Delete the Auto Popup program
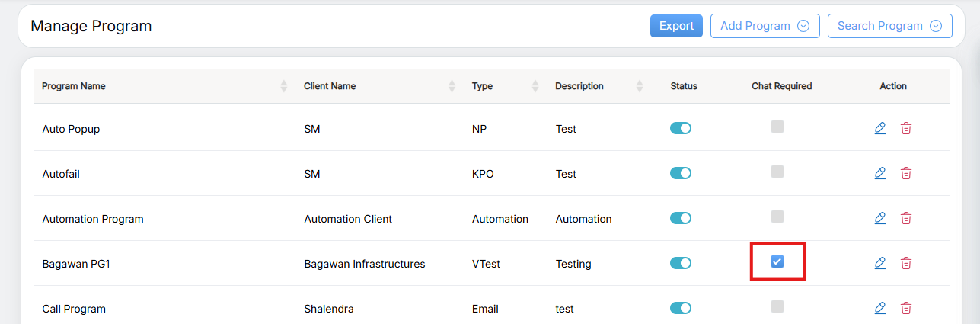 906,128
